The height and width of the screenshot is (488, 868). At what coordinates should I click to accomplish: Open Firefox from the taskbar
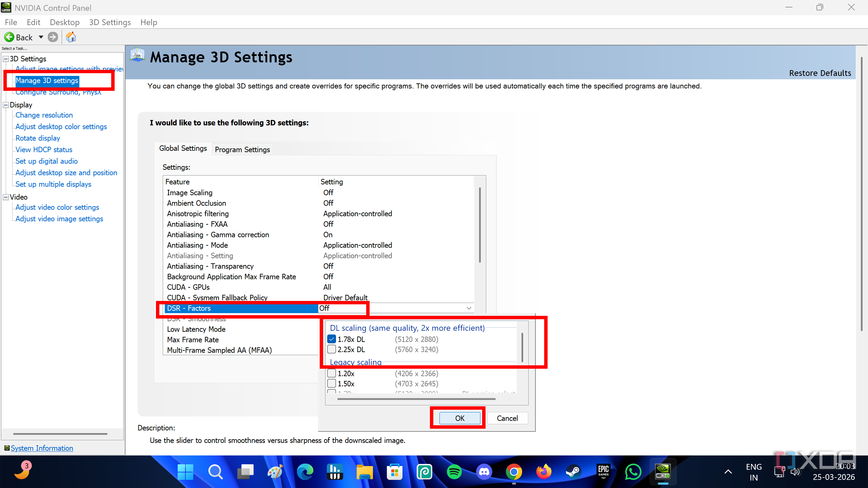544,472
